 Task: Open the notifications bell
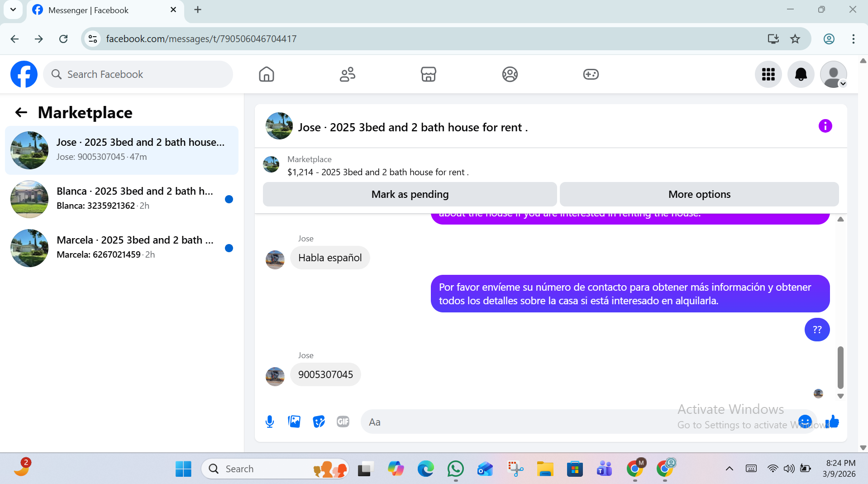801,74
